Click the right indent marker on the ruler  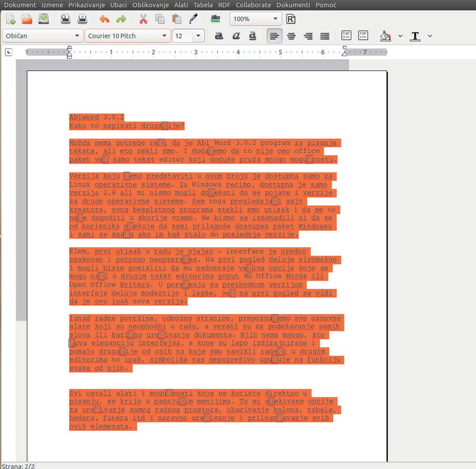tap(344, 51)
